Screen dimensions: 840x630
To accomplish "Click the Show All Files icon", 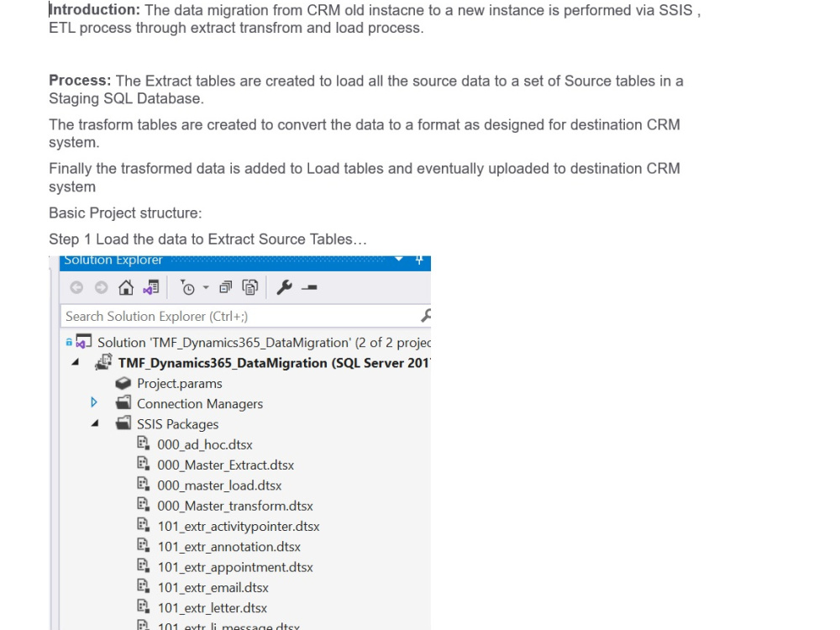I will [x=250, y=287].
